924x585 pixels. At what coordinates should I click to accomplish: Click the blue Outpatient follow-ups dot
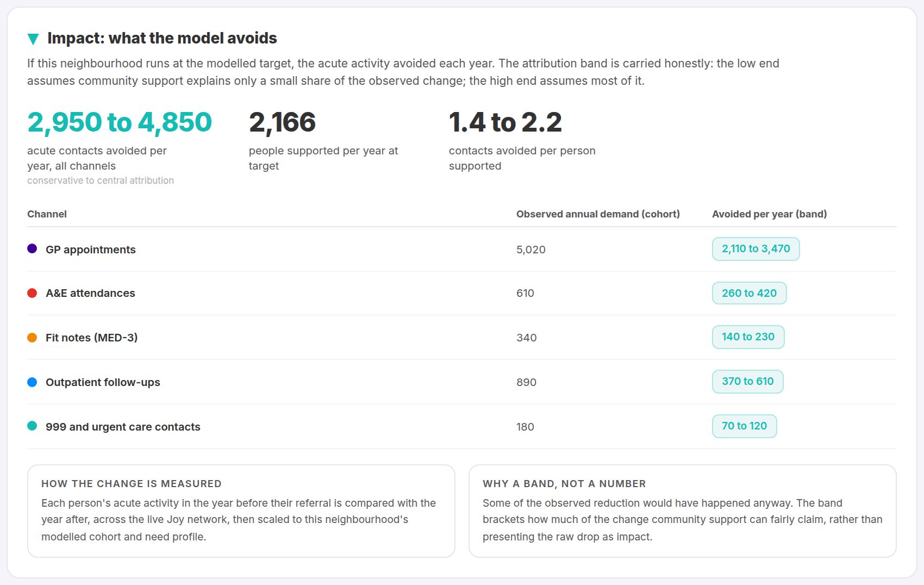coord(32,382)
